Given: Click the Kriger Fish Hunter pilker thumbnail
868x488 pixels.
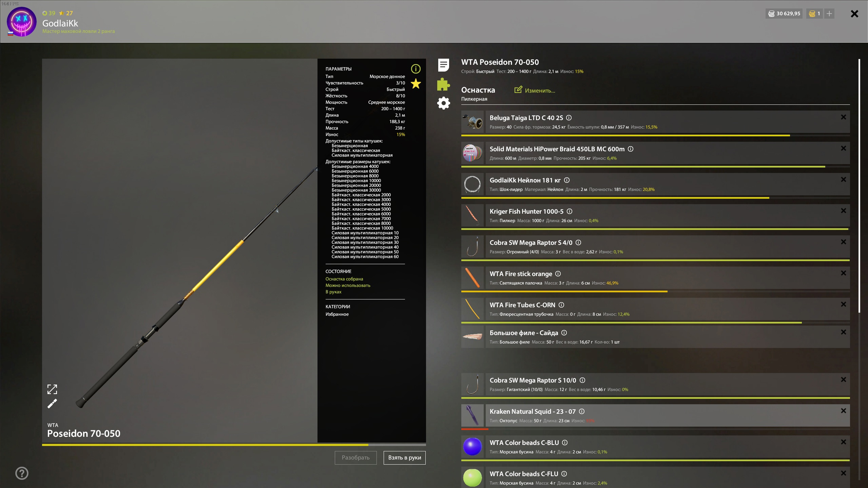Looking at the screenshot, I should (472, 215).
